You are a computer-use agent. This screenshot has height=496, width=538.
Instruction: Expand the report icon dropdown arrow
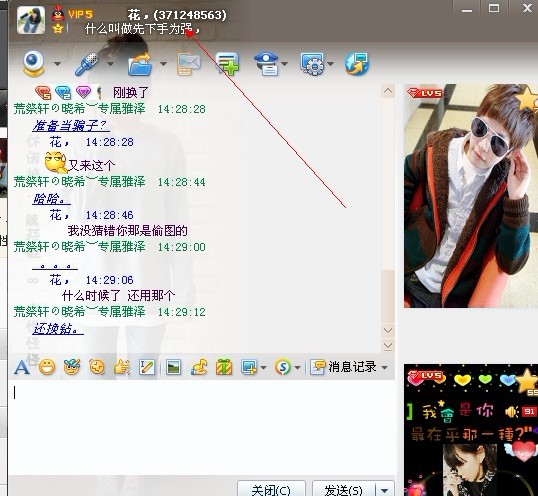284,64
